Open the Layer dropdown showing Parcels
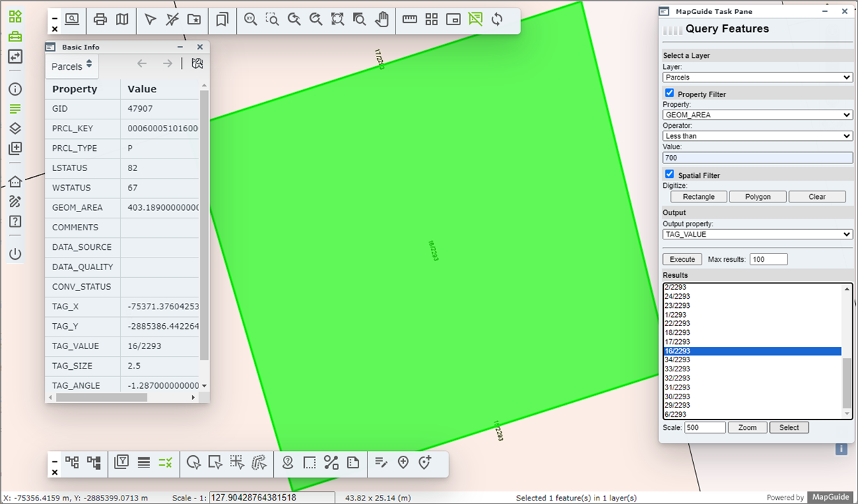This screenshot has height=504, width=858. point(757,77)
